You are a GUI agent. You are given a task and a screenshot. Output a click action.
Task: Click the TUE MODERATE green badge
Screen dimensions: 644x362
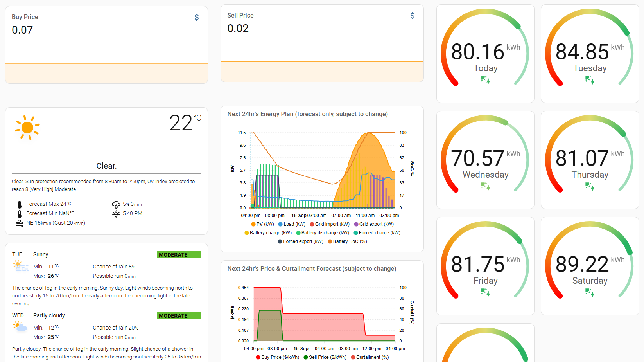click(x=179, y=255)
